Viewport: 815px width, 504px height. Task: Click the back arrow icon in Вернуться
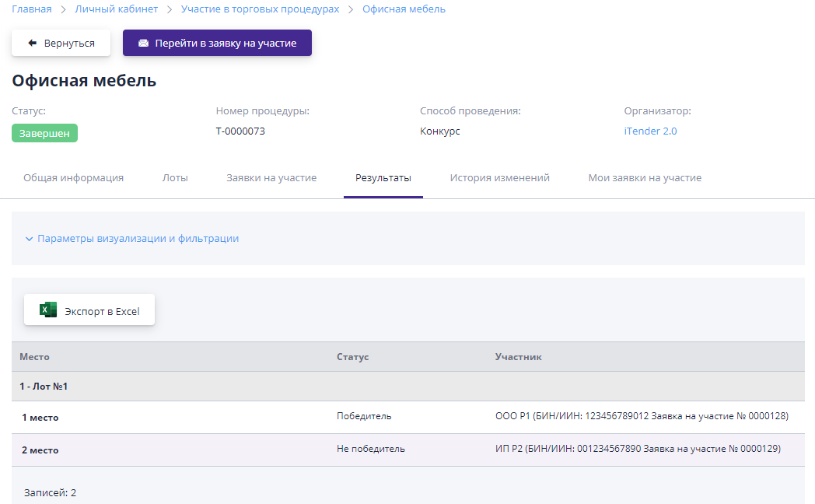coord(32,43)
